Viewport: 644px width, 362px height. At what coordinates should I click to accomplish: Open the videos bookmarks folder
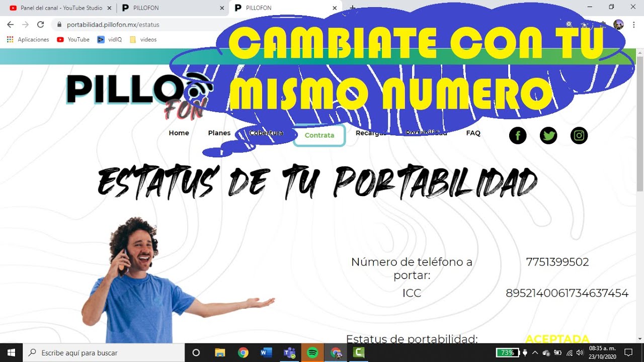pos(143,39)
